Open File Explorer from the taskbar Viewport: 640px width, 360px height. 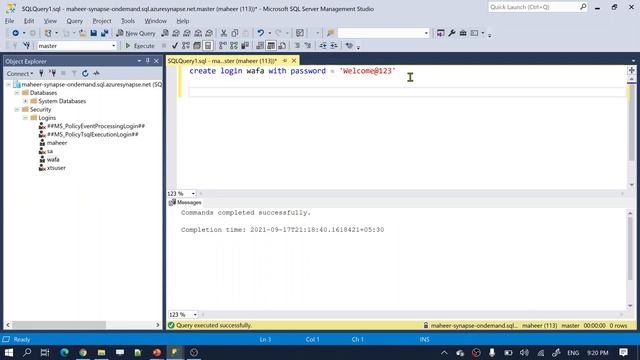[101, 352]
